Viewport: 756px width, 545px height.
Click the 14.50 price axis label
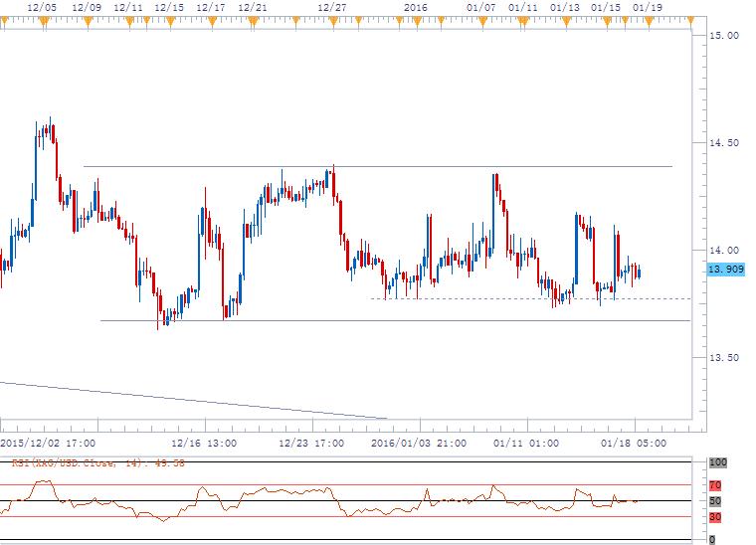(724, 142)
